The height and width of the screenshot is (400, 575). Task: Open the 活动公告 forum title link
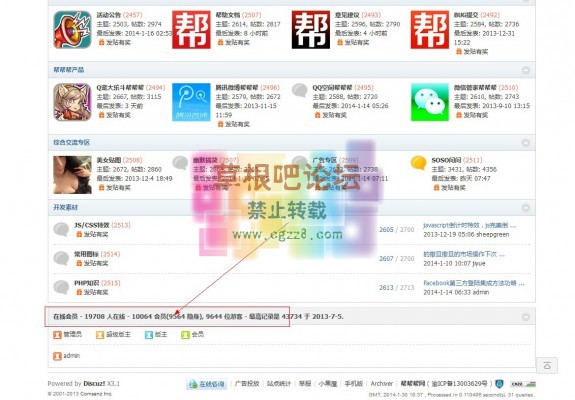[x=109, y=15]
